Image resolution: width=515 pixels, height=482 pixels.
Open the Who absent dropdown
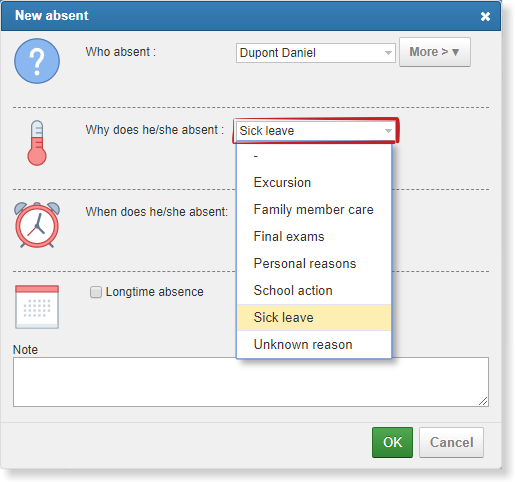pos(316,53)
